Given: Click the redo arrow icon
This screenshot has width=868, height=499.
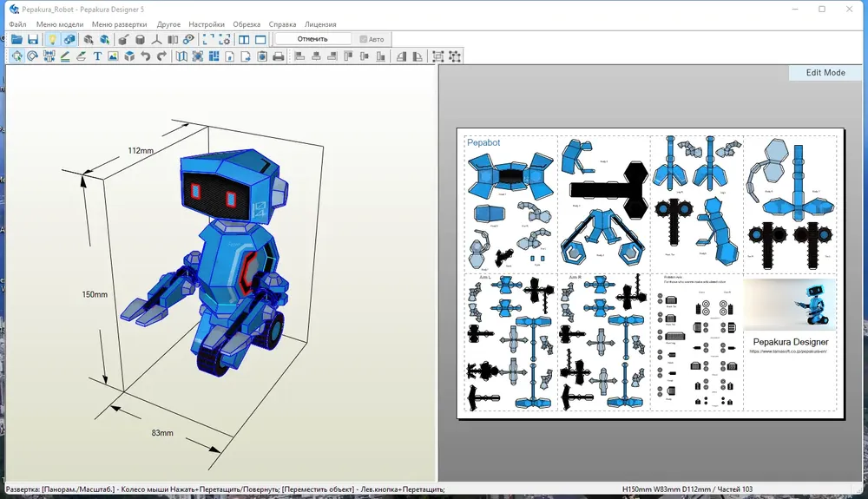Looking at the screenshot, I should (161, 56).
